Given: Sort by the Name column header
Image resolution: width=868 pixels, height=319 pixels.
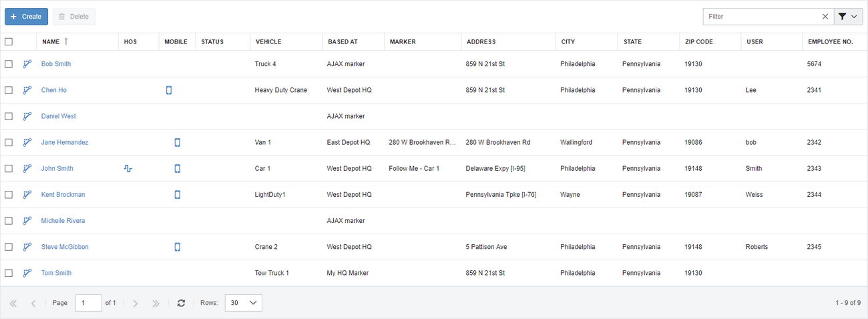Looking at the screenshot, I should 51,41.
